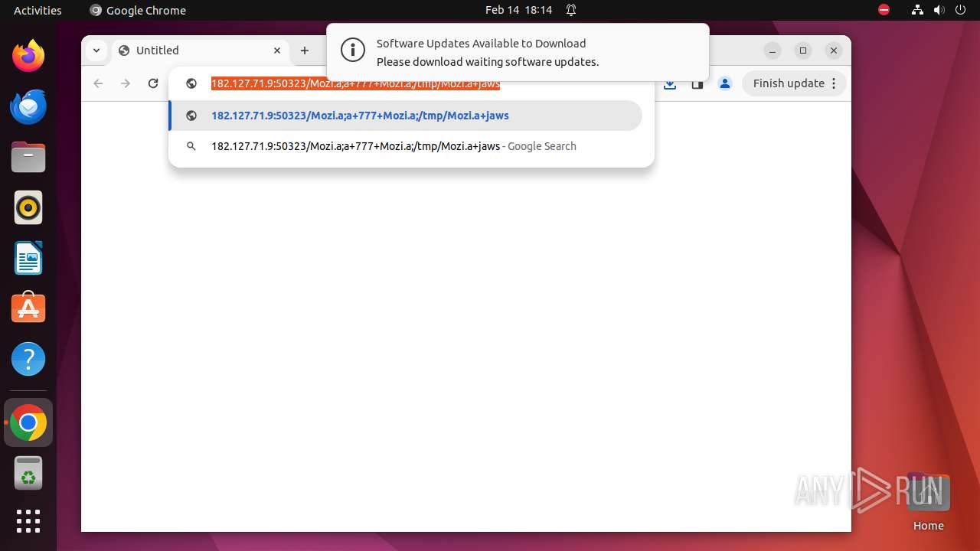Open the volume indicator
This screenshot has width=980, height=551.
(x=939, y=10)
